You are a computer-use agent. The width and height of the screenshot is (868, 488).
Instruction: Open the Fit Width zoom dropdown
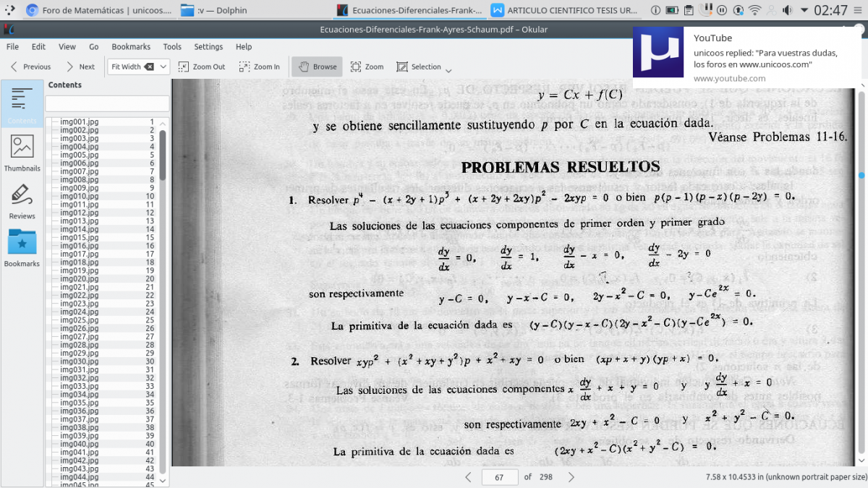[x=163, y=67]
